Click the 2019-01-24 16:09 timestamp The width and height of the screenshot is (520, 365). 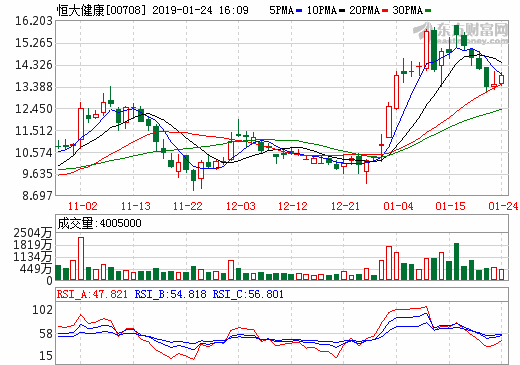click(200, 10)
